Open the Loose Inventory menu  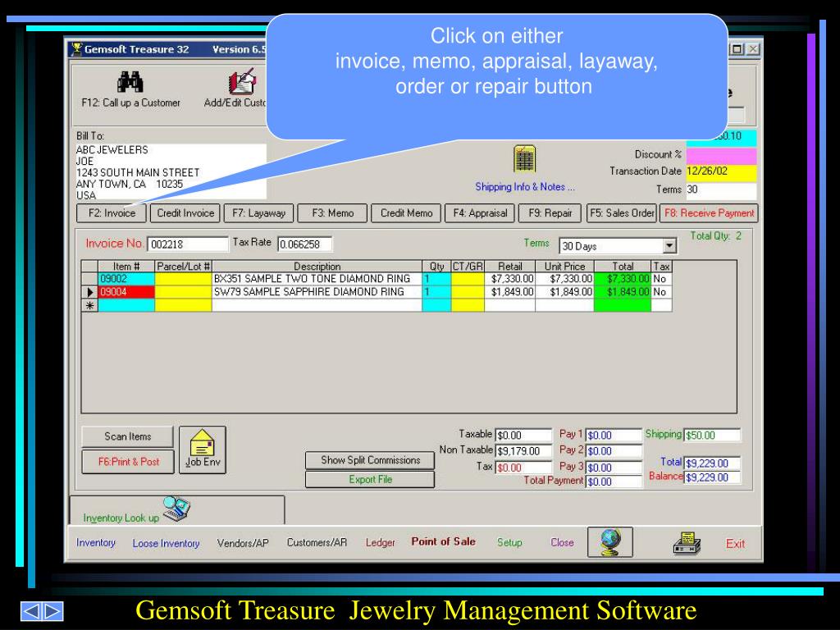(166, 543)
